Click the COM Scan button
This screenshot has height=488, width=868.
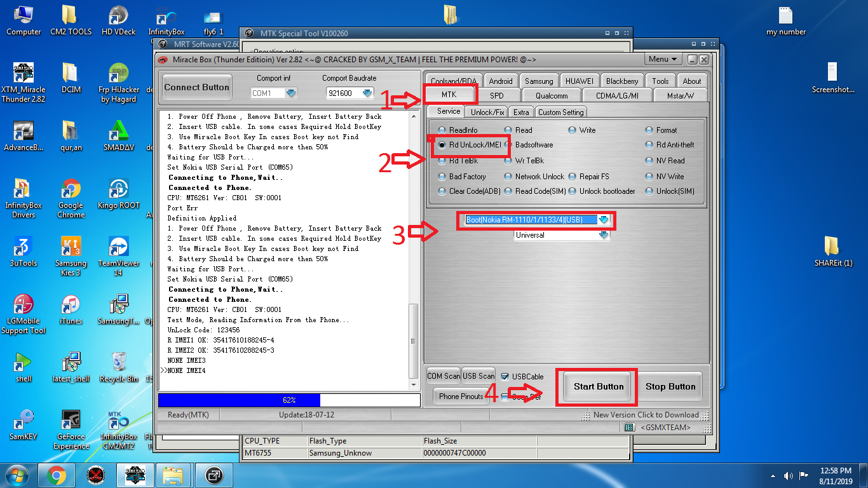(x=444, y=376)
